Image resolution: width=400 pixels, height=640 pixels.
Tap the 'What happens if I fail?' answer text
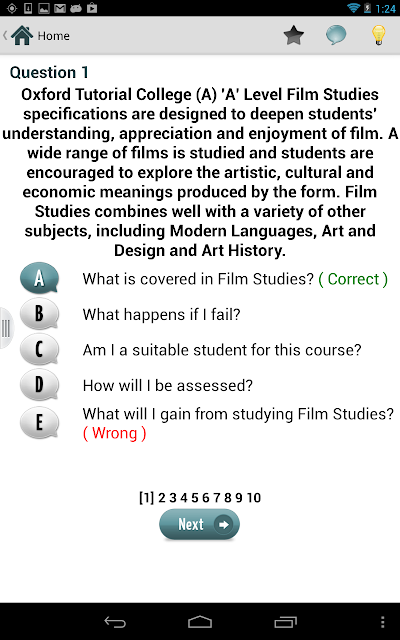(162, 314)
